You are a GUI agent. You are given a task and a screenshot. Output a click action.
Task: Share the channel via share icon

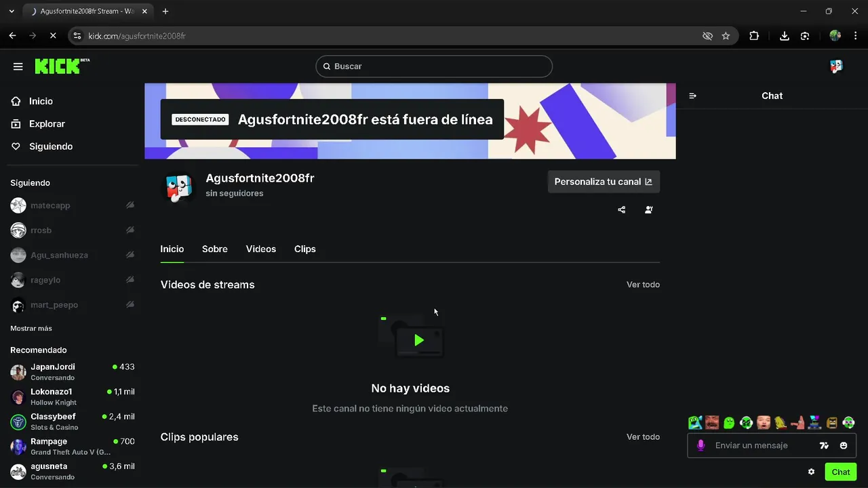(x=622, y=210)
